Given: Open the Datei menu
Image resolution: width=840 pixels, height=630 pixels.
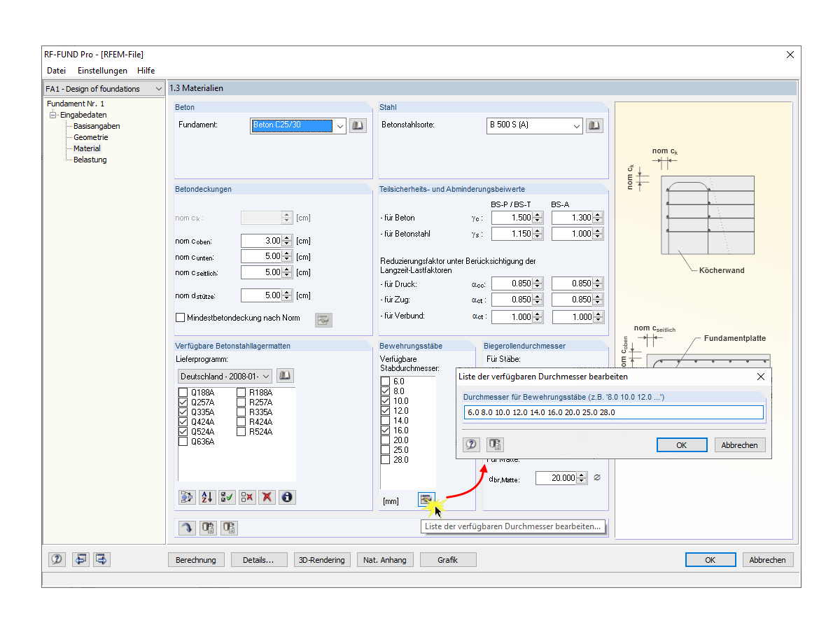Looking at the screenshot, I should (56, 71).
